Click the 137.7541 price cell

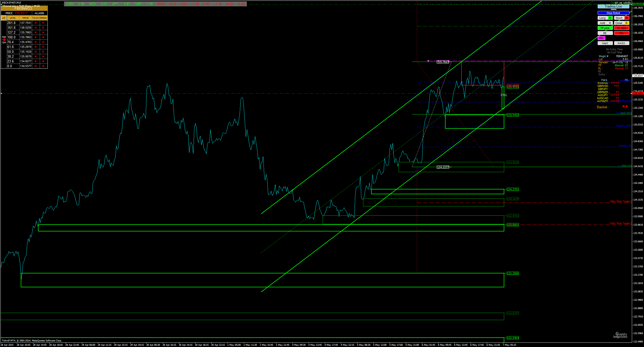tap(26, 23)
